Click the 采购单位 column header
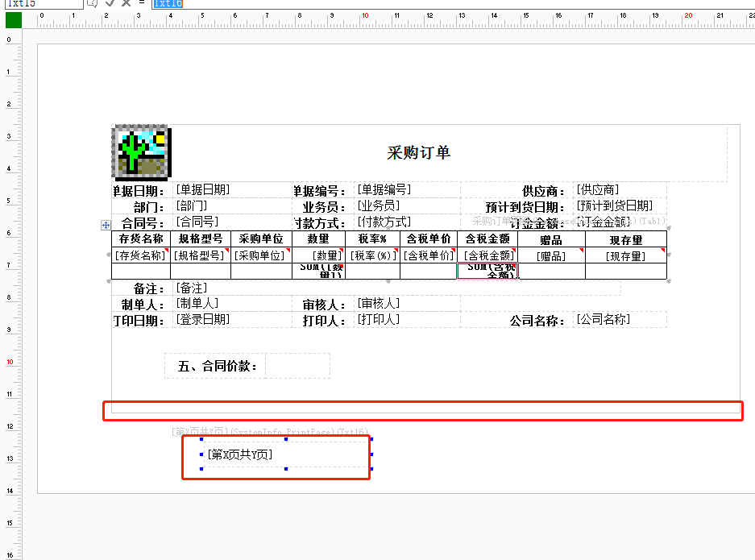This screenshot has height=560, width=755. [x=261, y=239]
